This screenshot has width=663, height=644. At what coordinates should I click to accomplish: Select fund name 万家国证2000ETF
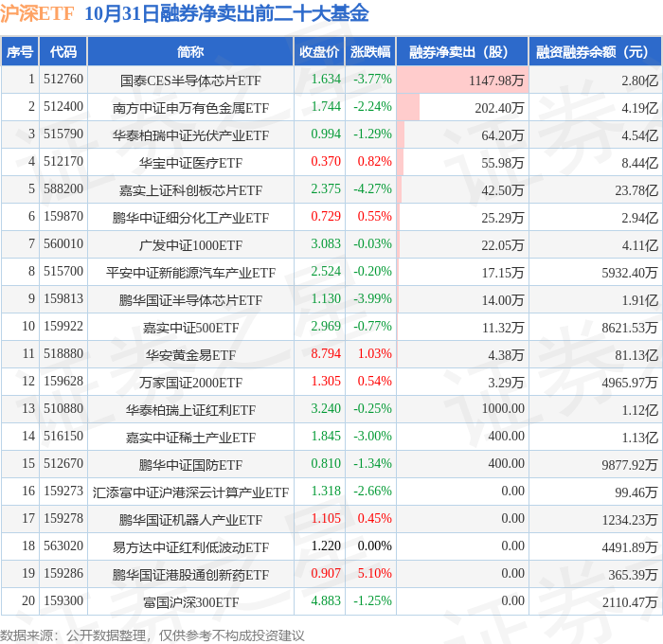pyautogui.click(x=190, y=383)
